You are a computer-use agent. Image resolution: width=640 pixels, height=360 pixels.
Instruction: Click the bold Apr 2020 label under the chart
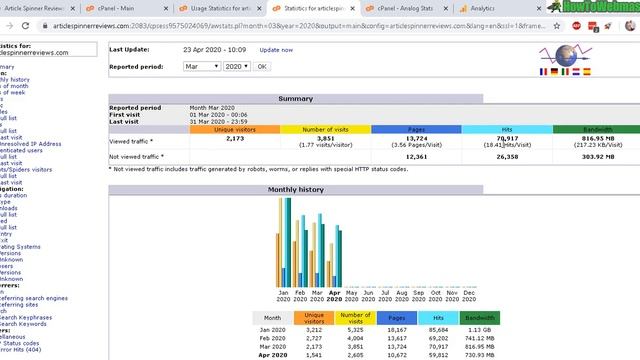tap(334, 296)
